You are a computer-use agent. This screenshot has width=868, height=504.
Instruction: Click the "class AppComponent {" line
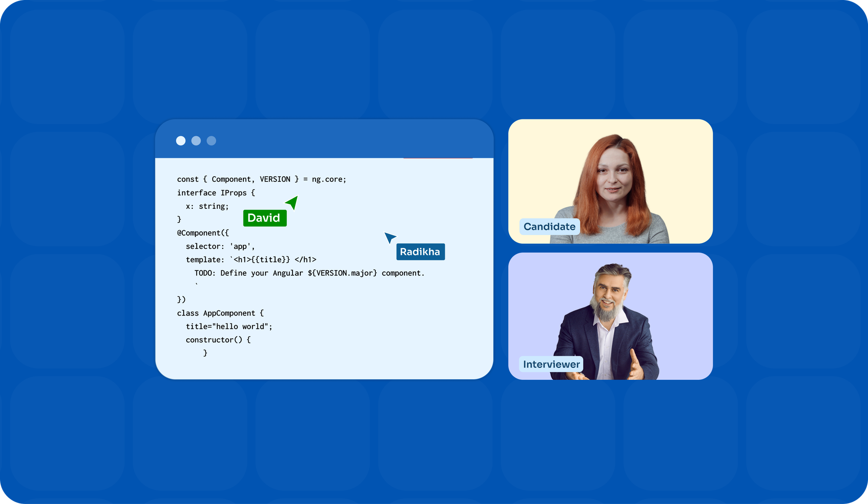[x=220, y=313]
